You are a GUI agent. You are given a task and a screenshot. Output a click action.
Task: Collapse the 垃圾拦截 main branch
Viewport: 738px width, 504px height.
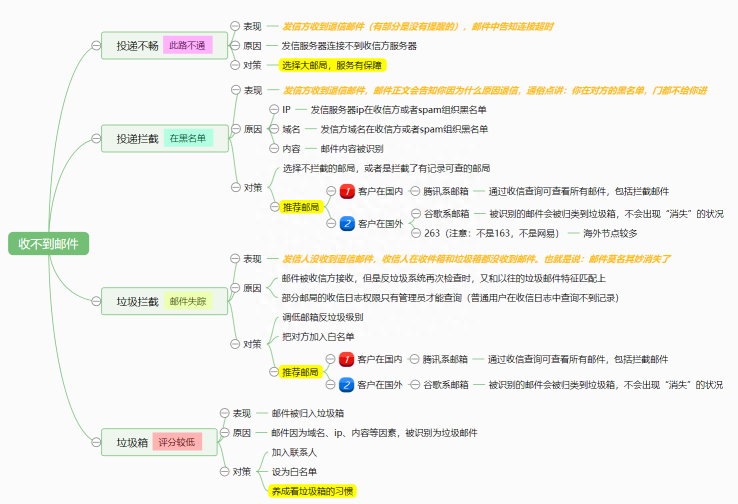click(96, 301)
